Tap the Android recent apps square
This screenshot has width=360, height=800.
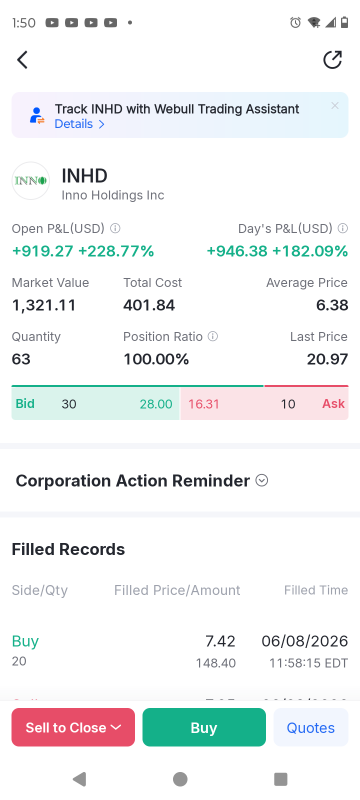click(x=280, y=779)
